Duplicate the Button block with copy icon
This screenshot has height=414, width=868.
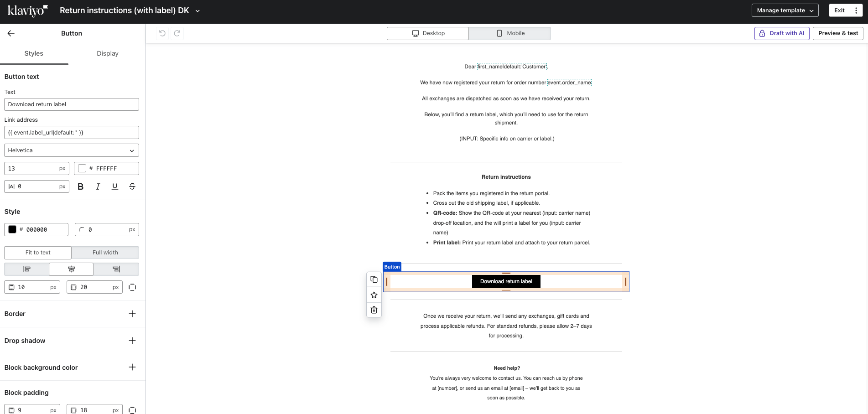coord(374,279)
